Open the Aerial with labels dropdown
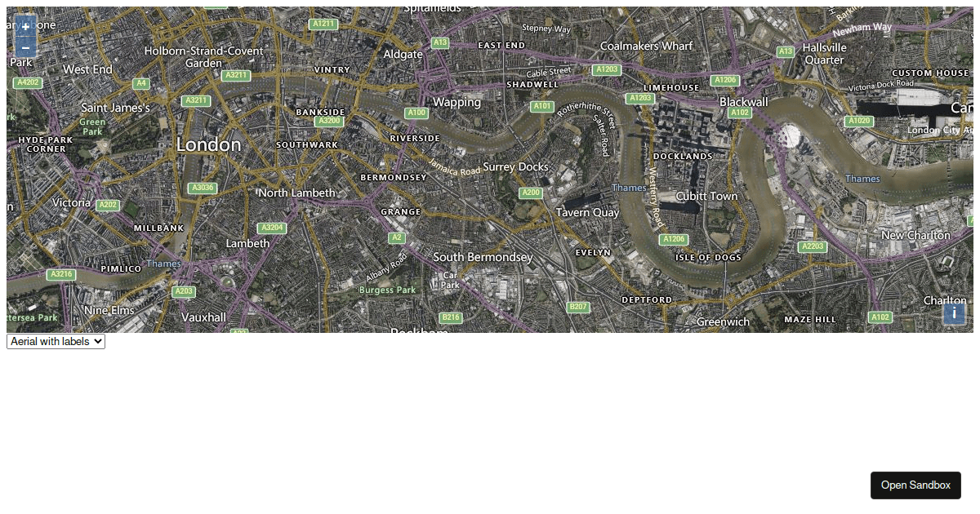The image size is (980, 514). point(56,341)
